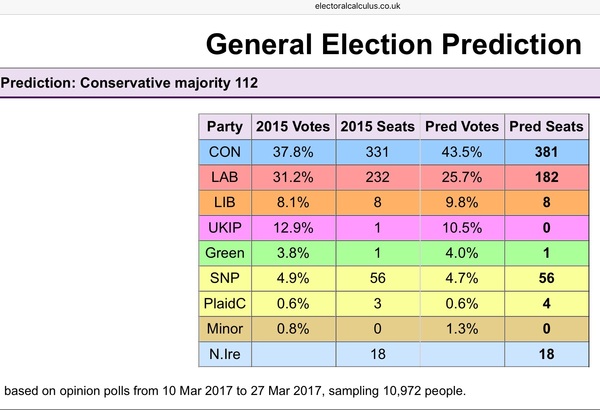Select the CON party cell
The image size is (600, 410).
pos(224,153)
